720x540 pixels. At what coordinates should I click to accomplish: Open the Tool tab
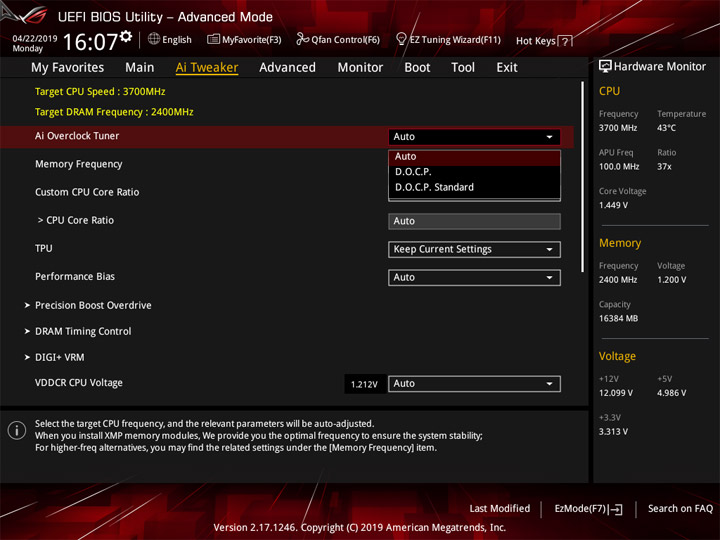click(x=463, y=68)
